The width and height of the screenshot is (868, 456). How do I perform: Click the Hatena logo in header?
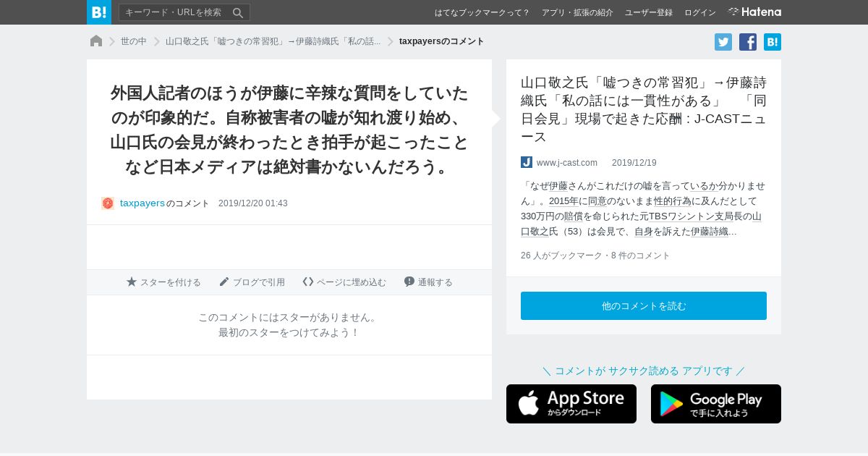(x=754, y=12)
